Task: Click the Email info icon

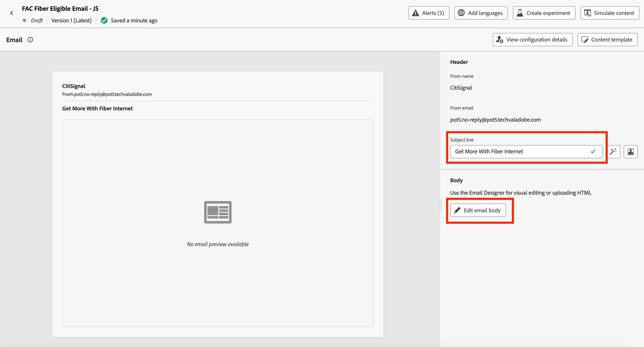Action: [x=30, y=40]
